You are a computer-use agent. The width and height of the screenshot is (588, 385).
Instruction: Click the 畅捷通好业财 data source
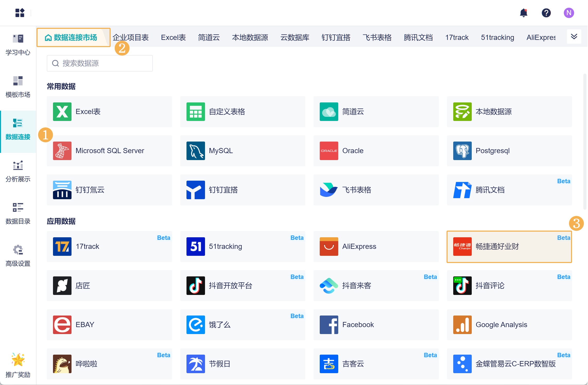coord(509,247)
